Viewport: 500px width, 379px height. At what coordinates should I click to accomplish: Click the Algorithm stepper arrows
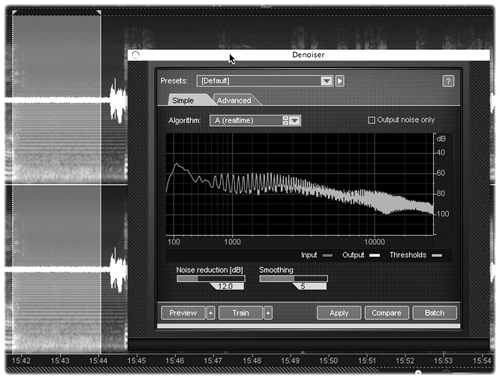coord(285,120)
